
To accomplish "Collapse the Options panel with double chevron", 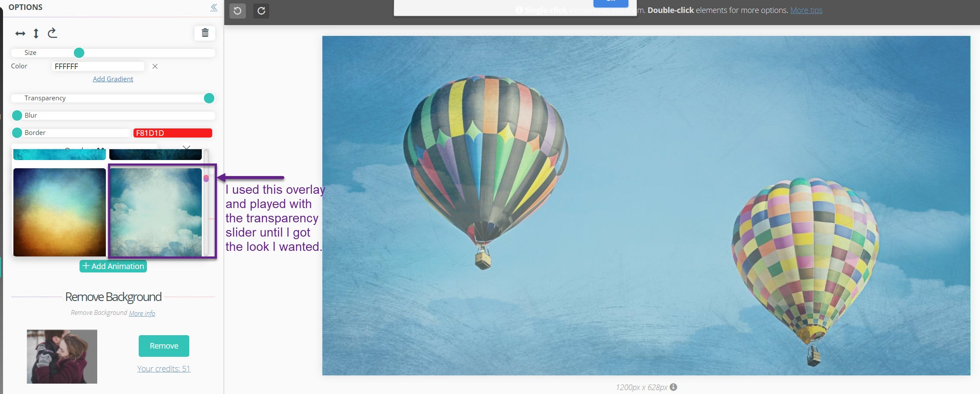I will tap(214, 7).
